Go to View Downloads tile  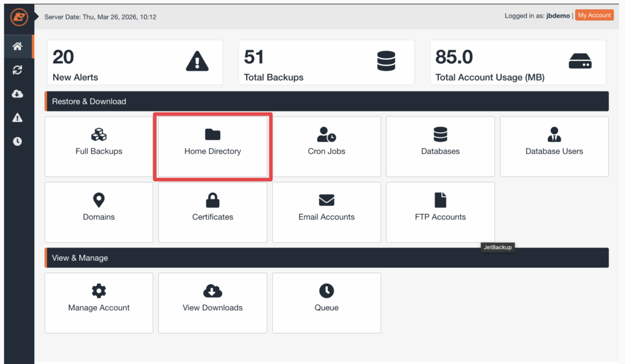pos(212,302)
